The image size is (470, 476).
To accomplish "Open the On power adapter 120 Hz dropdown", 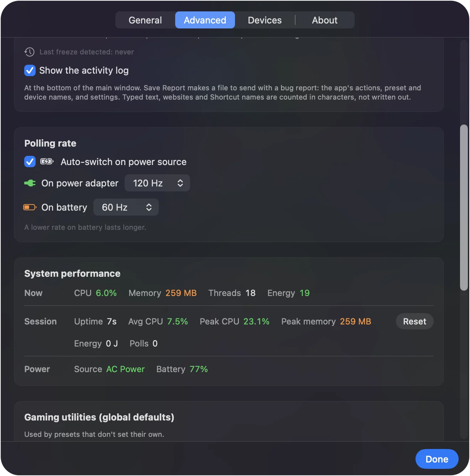I will click(x=157, y=183).
